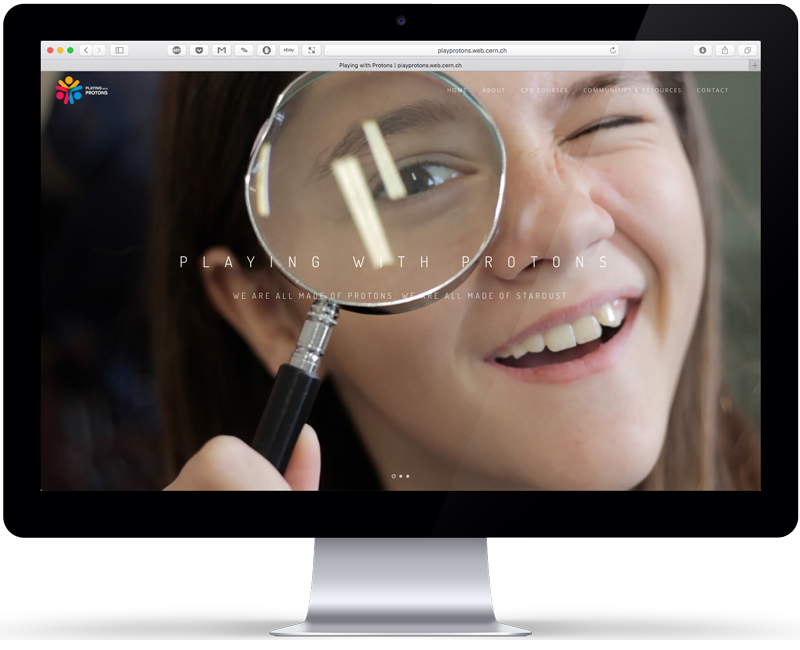Show all tabs overview button
This screenshot has width=800, height=650.
coord(747,50)
